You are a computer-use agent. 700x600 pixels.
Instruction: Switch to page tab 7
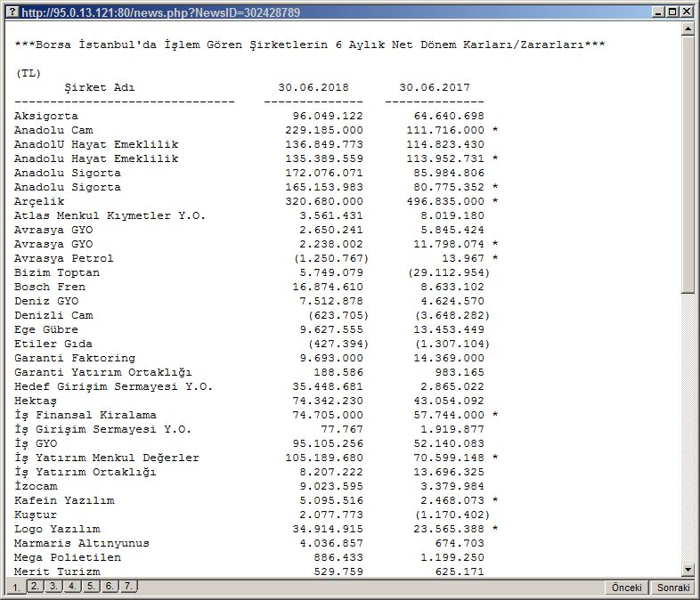point(128,586)
